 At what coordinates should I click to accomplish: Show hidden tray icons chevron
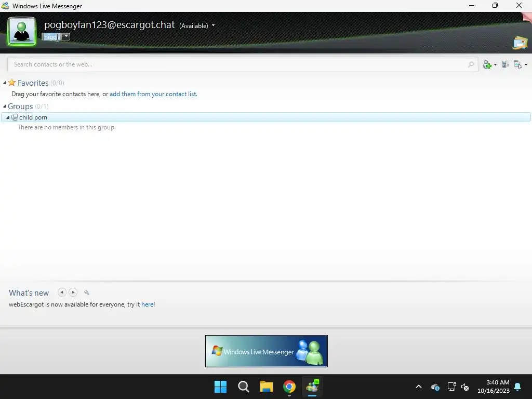[x=419, y=387]
